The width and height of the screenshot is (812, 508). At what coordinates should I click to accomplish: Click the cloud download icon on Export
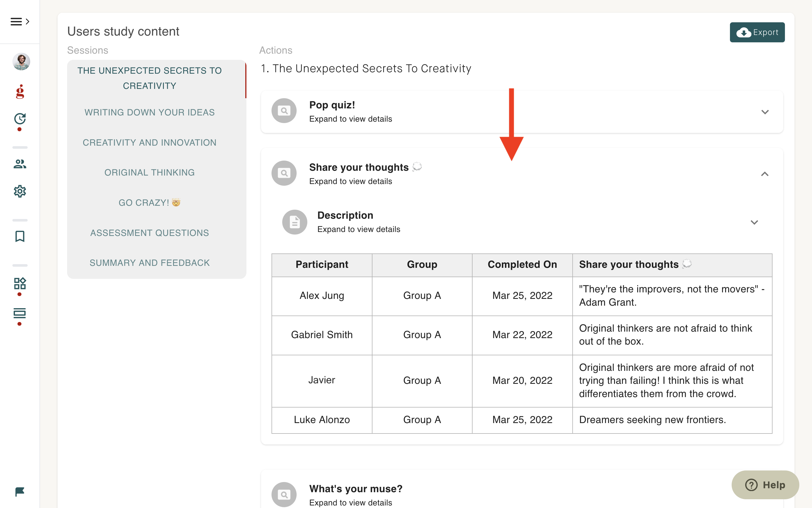pyautogui.click(x=743, y=32)
